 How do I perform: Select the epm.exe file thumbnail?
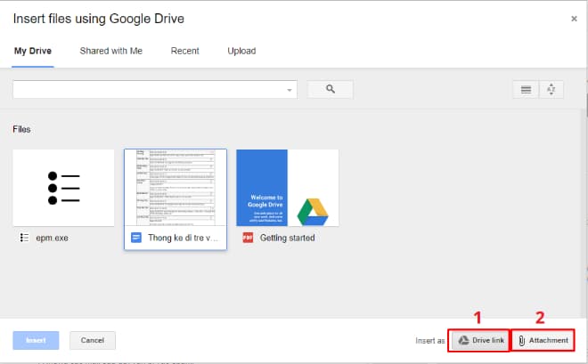coord(63,187)
